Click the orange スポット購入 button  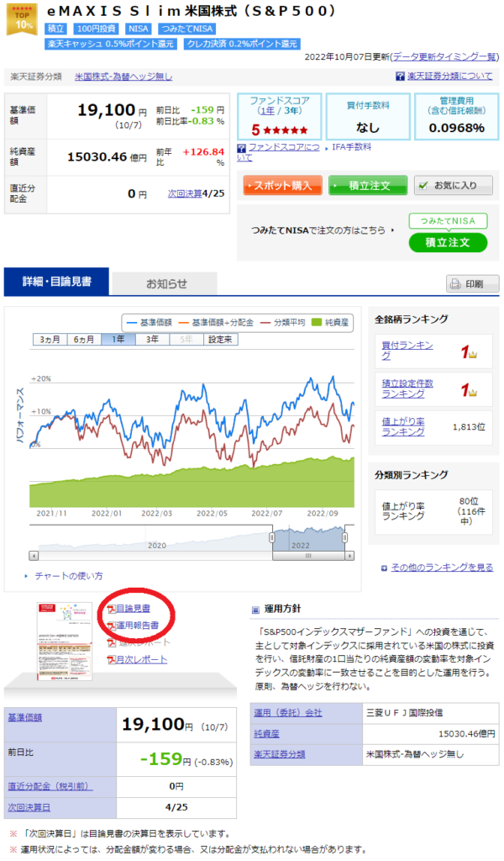[x=282, y=186]
